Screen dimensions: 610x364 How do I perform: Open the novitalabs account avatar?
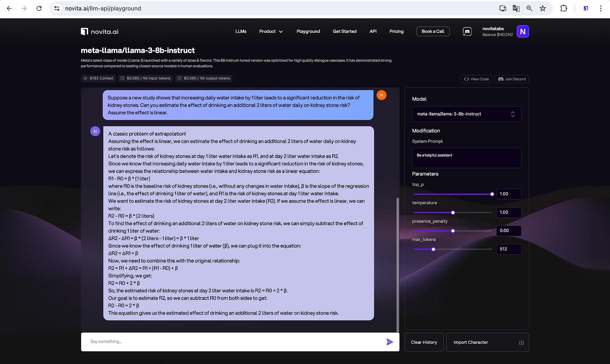click(523, 32)
